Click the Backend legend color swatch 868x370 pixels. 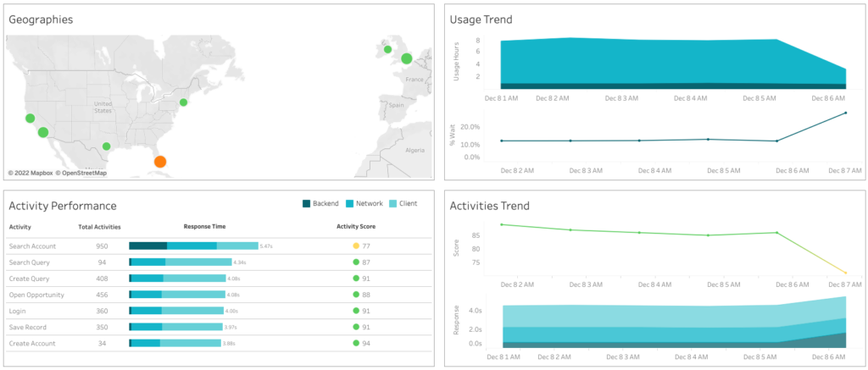(x=306, y=203)
